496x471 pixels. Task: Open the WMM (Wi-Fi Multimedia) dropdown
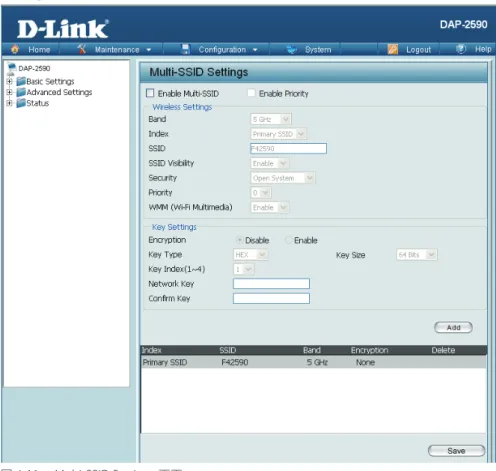pos(269,207)
